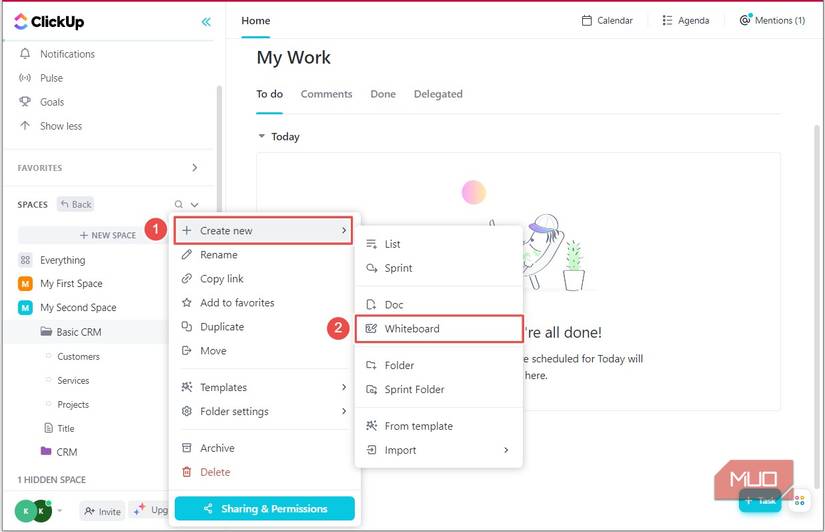Click Sharing & Permissions button
The width and height of the screenshot is (825, 532).
coord(265,508)
